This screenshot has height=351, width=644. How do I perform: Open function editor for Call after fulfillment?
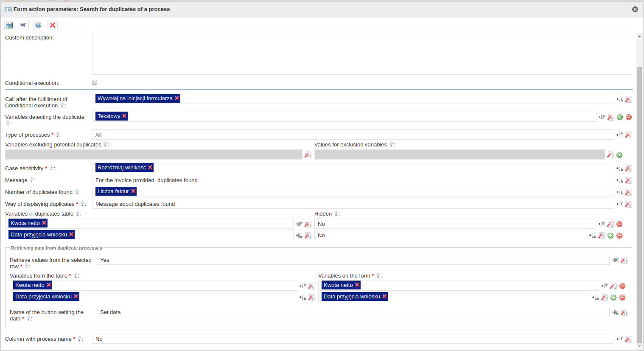629,99
